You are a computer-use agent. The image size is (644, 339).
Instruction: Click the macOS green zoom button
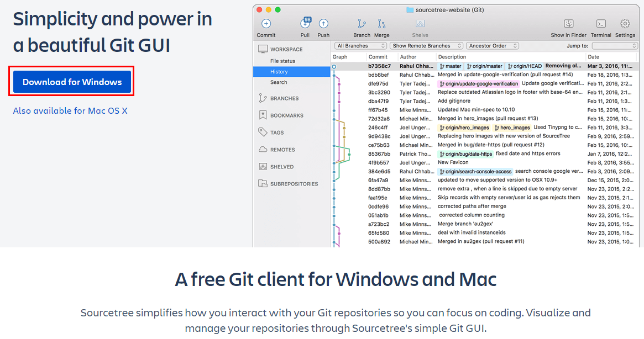coord(278,10)
